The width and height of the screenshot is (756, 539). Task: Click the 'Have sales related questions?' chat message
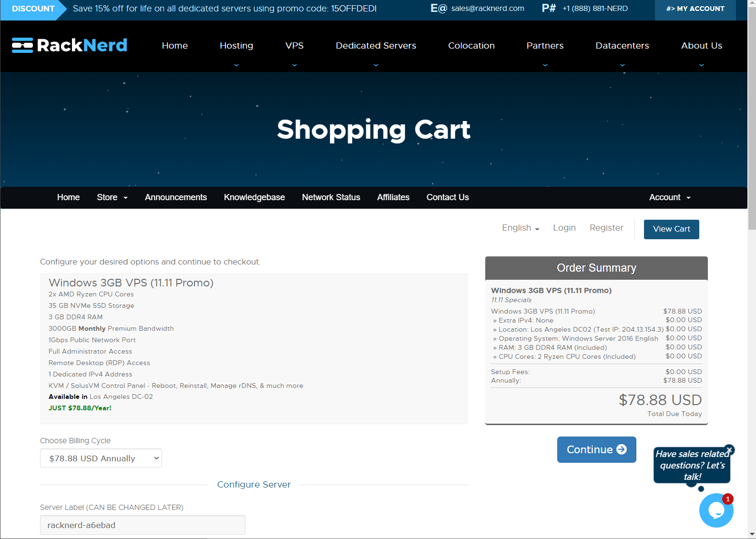pos(692,466)
